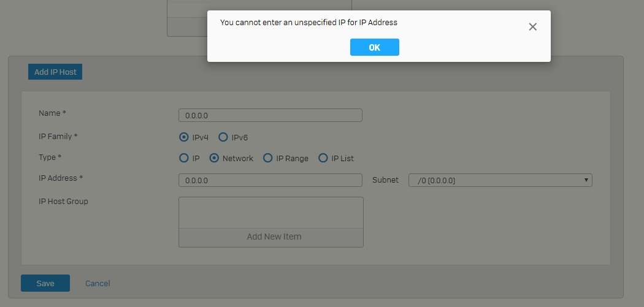Save the IP host settings
Screen dimensions: 644x307
45,283
